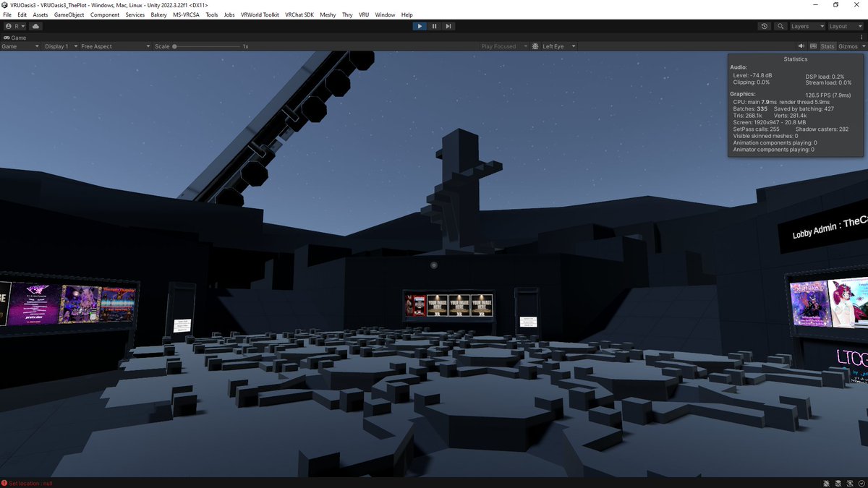868x488 pixels.
Task: Click the 'Shadow casters: 282' stat
Action: point(824,129)
